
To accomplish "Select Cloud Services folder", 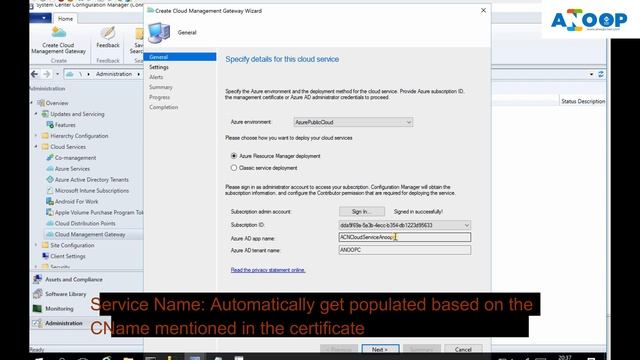I will pos(68,147).
